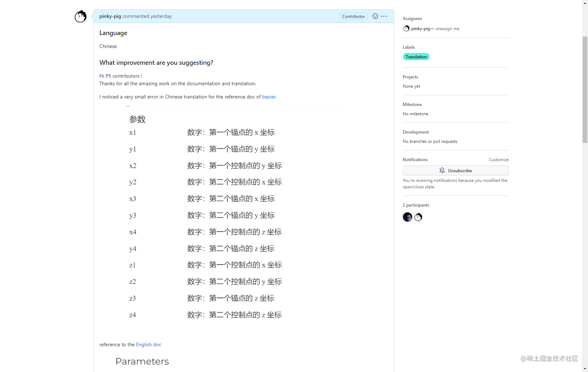The height and width of the screenshot is (372, 588).
Task: Click the 'Chinese' language text
Action: coord(108,46)
